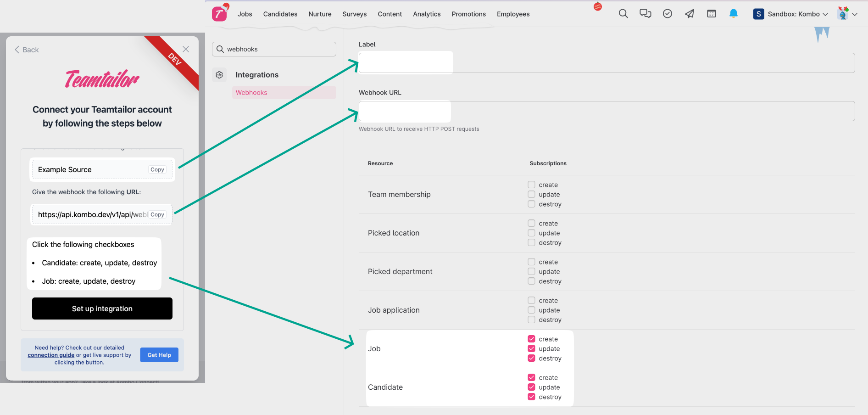Copy the kombo webhook URL
Screen dimensions: 868x415
click(x=157, y=214)
